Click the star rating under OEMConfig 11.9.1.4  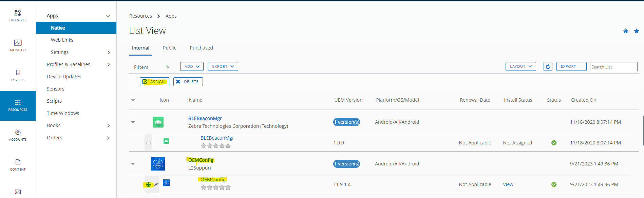216,187
